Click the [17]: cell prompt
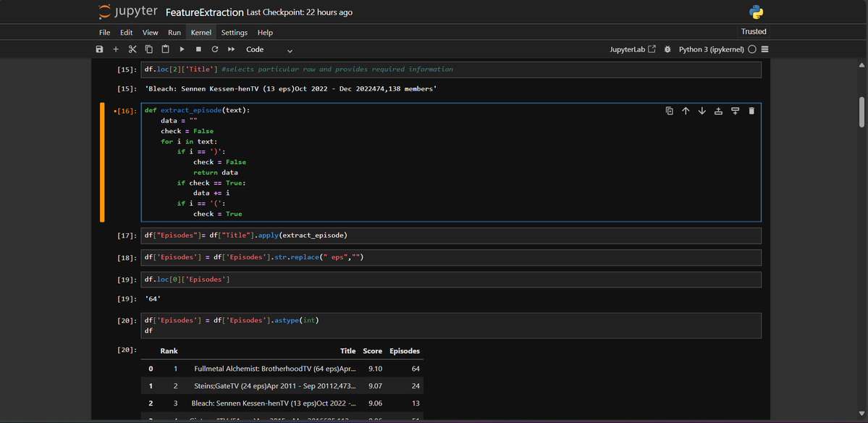Viewport: 868px width, 423px height. pyautogui.click(x=127, y=236)
